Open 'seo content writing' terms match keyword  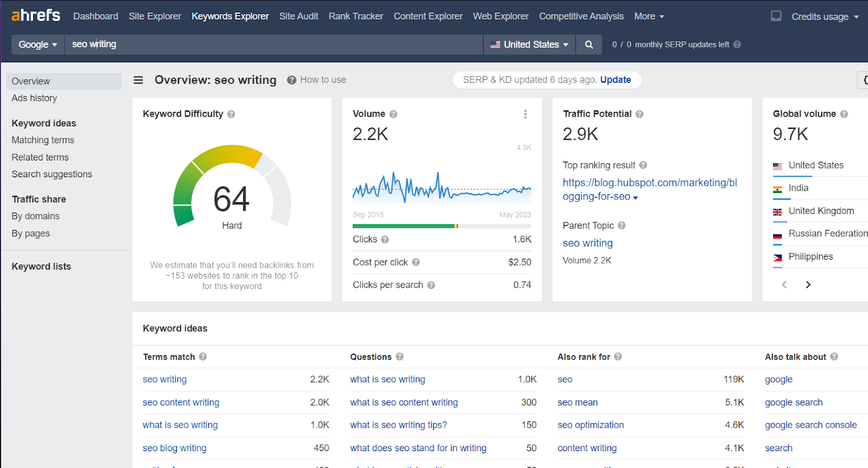181,402
